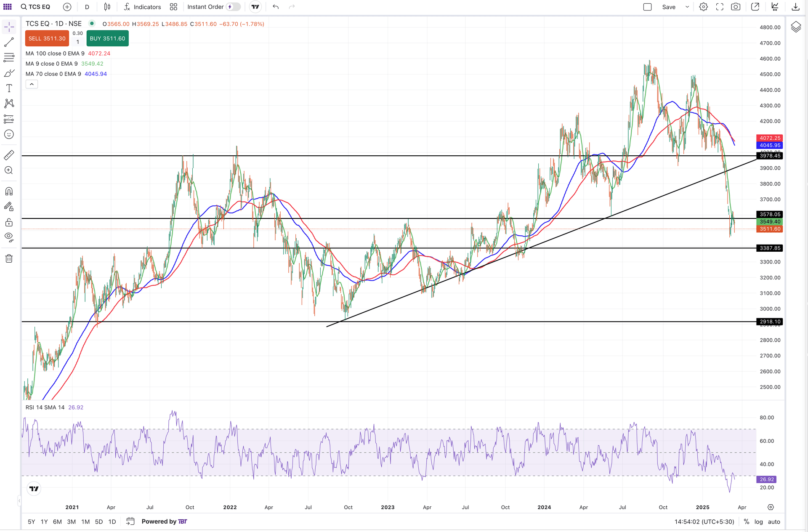The height and width of the screenshot is (532, 808).
Task: Open chart settings gear
Action: tap(703, 7)
